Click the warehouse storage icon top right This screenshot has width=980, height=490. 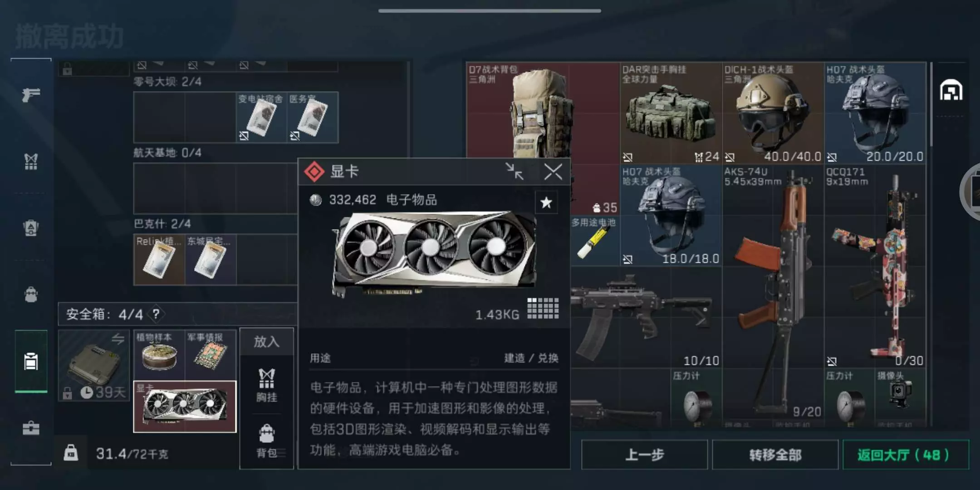(x=951, y=90)
